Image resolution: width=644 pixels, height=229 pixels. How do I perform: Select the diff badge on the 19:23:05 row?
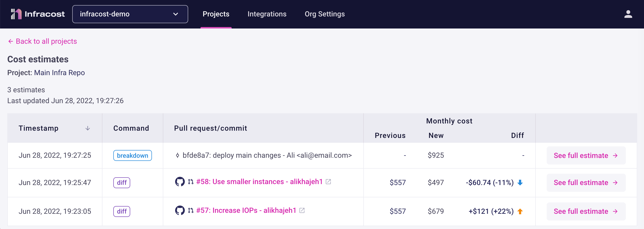tap(122, 211)
